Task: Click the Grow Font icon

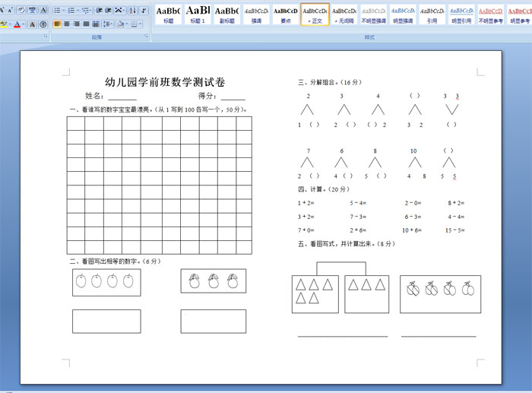Action: (x=2, y=10)
